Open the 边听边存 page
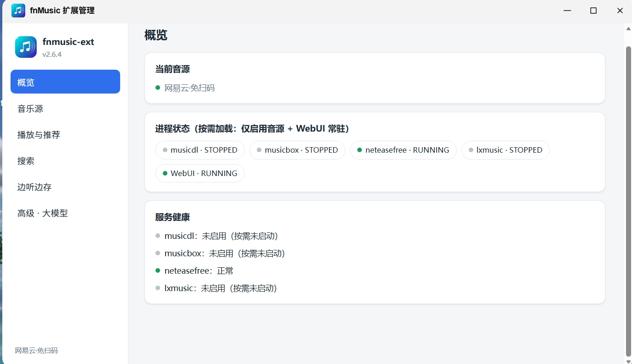This screenshot has height=364, width=632. coord(65,187)
